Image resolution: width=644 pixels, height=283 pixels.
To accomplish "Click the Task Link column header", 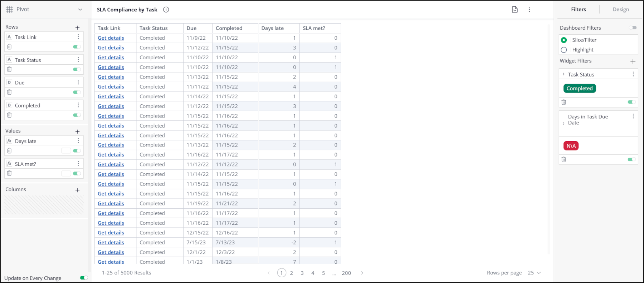I will 115,28.
